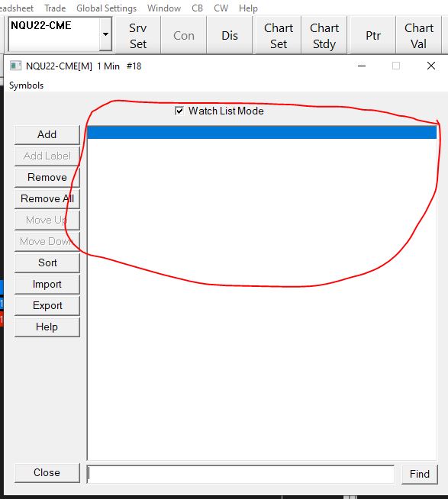Open the CW menu
The width and height of the screenshot is (448, 499).
(x=221, y=8)
